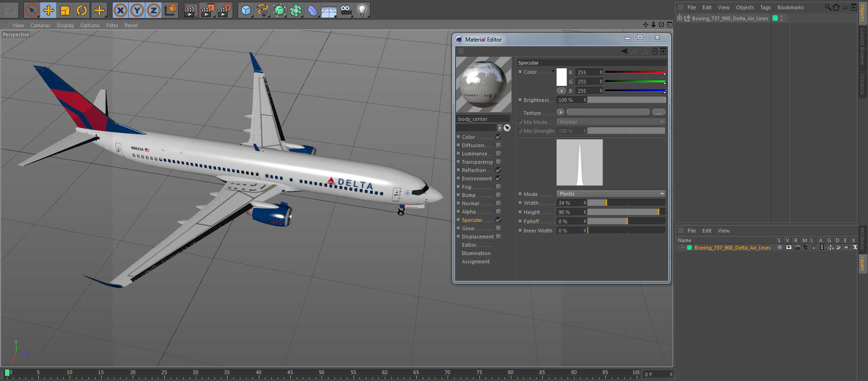Open the array modeling objects icon
The width and height of the screenshot is (868, 381).
click(x=296, y=10)
